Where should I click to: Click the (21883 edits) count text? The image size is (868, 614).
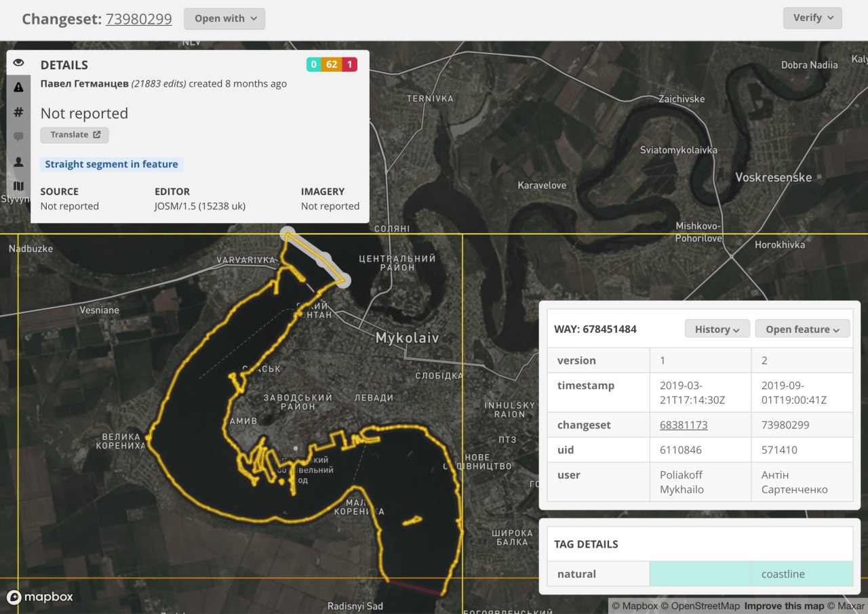click(159, 83)
